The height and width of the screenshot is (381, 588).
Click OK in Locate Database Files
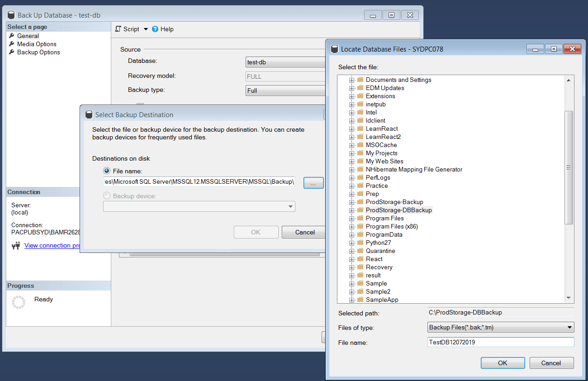(503, 363)
